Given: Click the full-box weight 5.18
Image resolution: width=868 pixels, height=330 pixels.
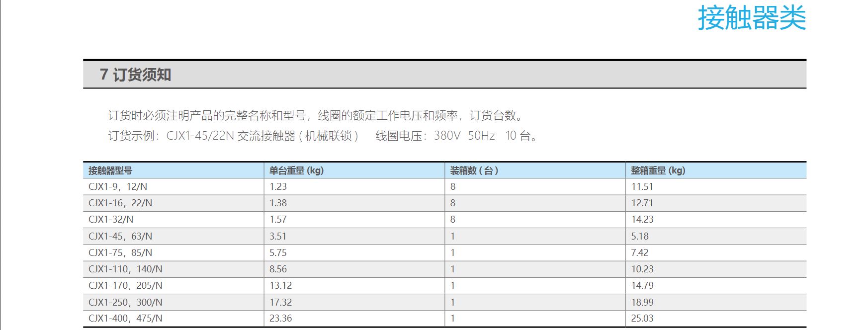Looking at the screenshot, I should coord(640,237).
